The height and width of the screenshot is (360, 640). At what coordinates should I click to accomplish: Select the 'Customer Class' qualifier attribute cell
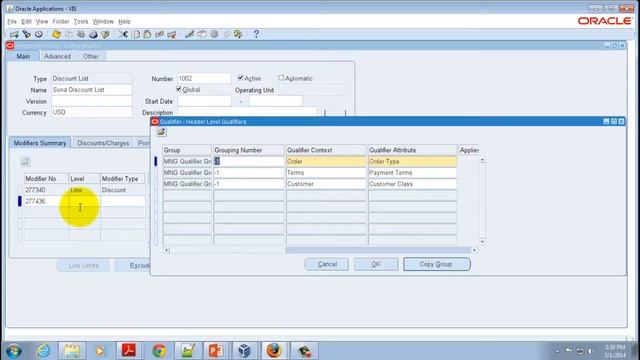click(412, 184)
